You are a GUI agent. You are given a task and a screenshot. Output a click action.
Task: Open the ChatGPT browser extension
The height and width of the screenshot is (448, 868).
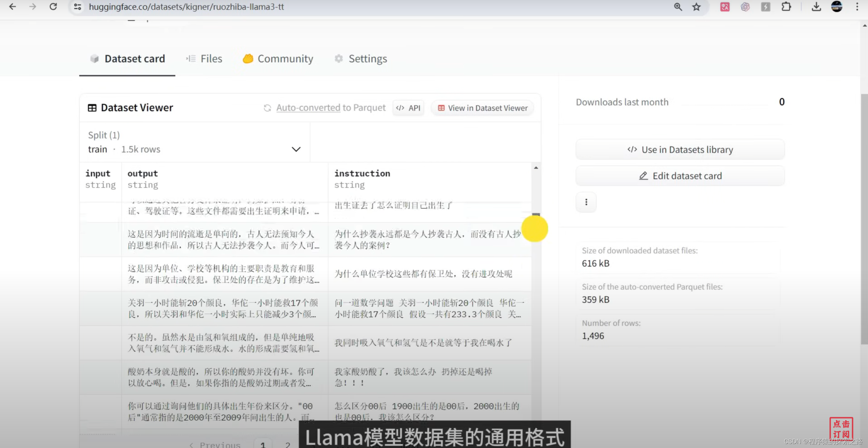[745, 7]
